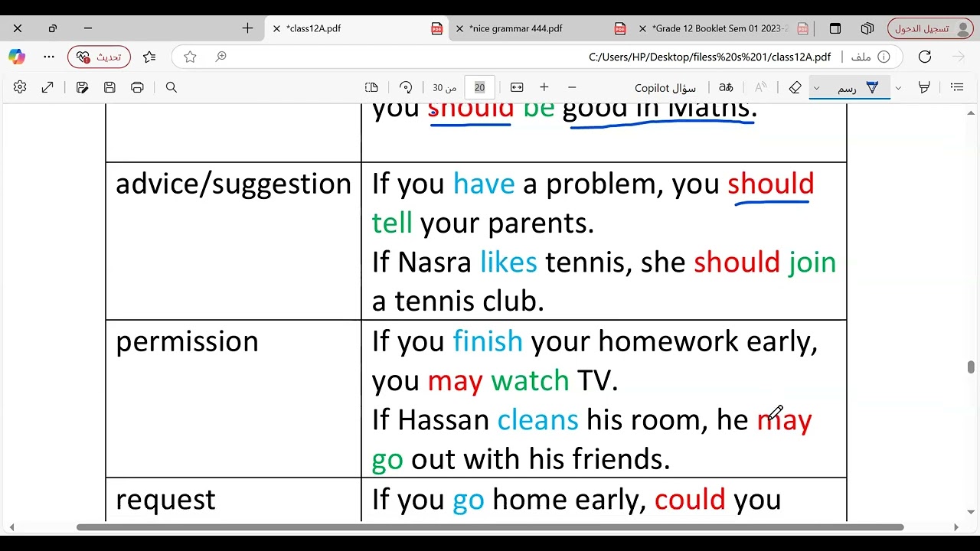
Task: Click the translate icon in PDF toolbar
Action: click(x=726, y=87)
